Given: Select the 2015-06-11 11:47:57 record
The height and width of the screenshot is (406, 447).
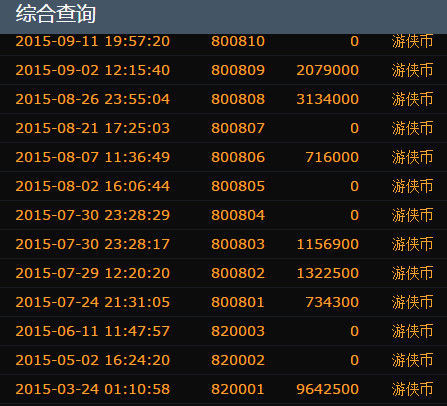Looking at the screenshot, I should 223,331.
